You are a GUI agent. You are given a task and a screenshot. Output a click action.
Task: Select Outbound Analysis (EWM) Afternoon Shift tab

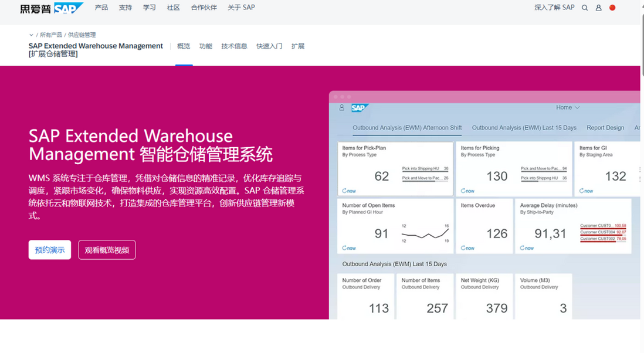coord(407,128)
